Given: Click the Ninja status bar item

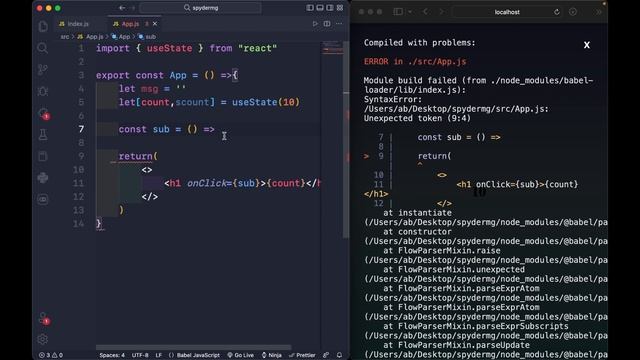Looking at the screenshot, I should click(x=271, y=355).
